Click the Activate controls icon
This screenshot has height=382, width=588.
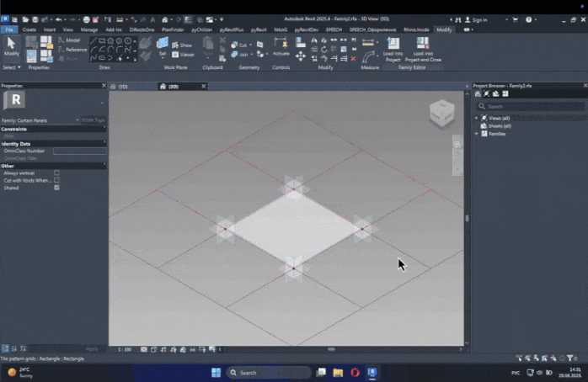tap(281, 45)
